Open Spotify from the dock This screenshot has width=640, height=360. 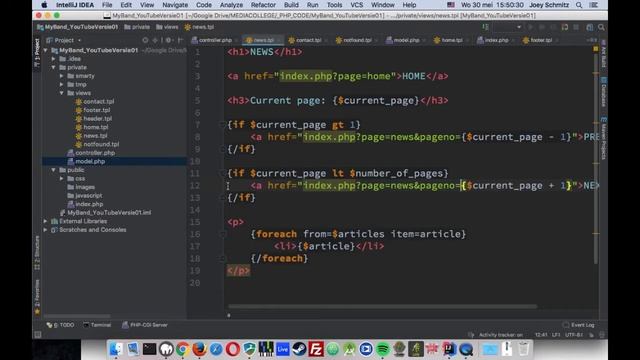382,349
